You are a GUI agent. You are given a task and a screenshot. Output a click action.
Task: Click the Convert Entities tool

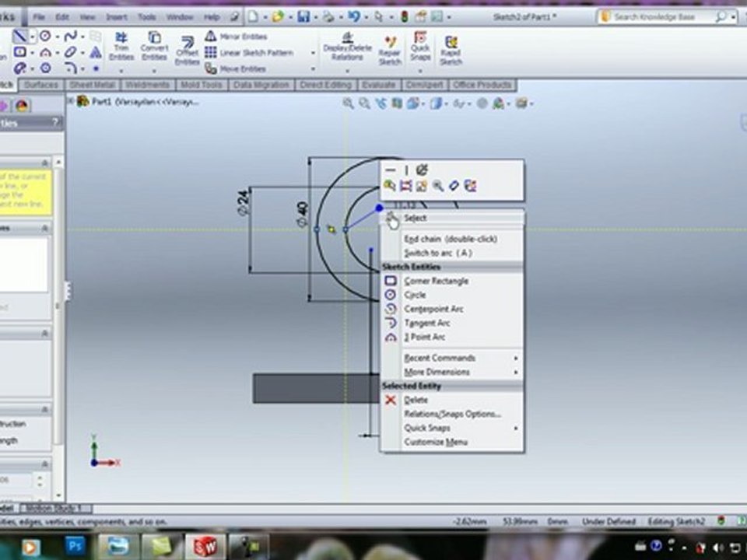(154, 47)
